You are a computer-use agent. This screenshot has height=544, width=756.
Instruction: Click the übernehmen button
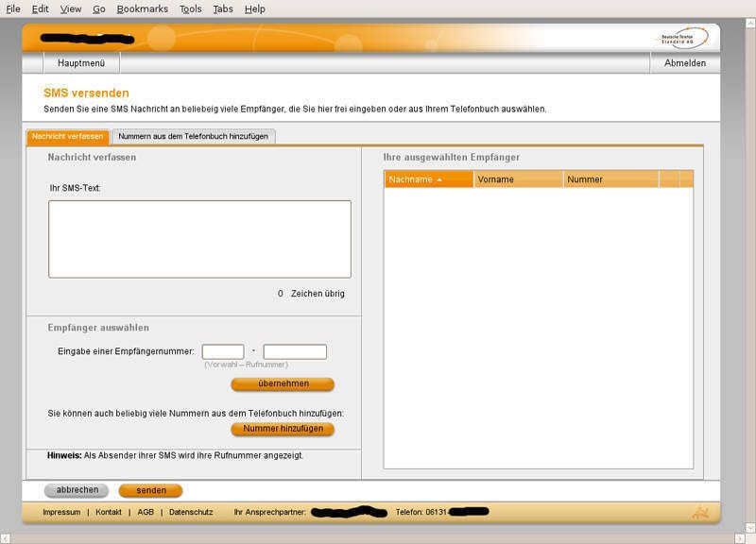tap(283, 384)
